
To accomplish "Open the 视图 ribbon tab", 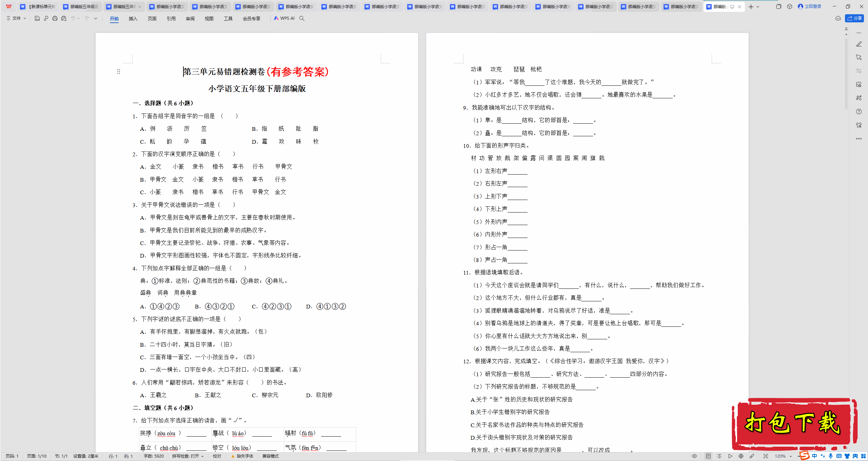I will point(209,19).
